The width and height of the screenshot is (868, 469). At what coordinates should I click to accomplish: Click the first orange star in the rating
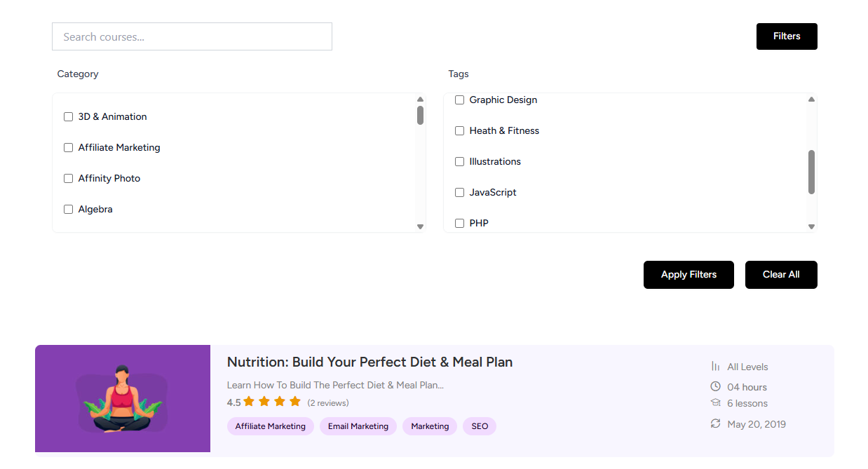[x=249, y=401]
